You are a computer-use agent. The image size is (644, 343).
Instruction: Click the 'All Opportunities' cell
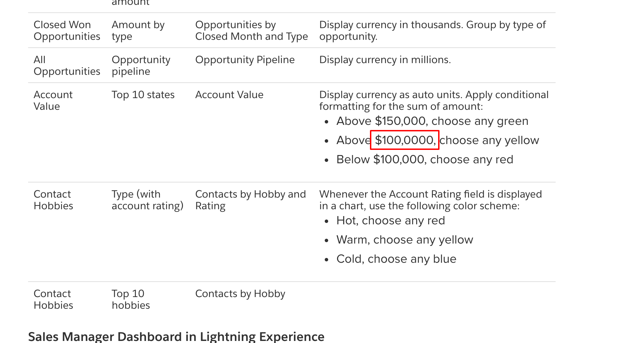pos(67,66)
